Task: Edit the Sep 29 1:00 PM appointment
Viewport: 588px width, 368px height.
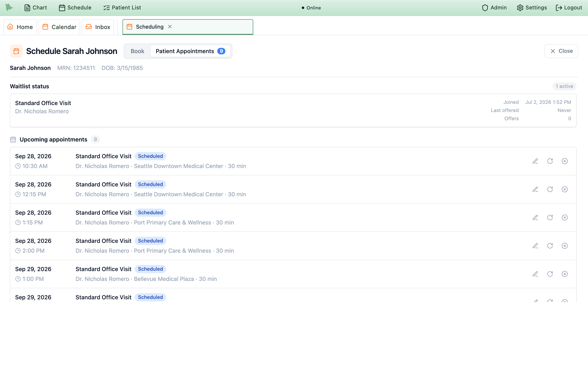Action: (535, 274)
